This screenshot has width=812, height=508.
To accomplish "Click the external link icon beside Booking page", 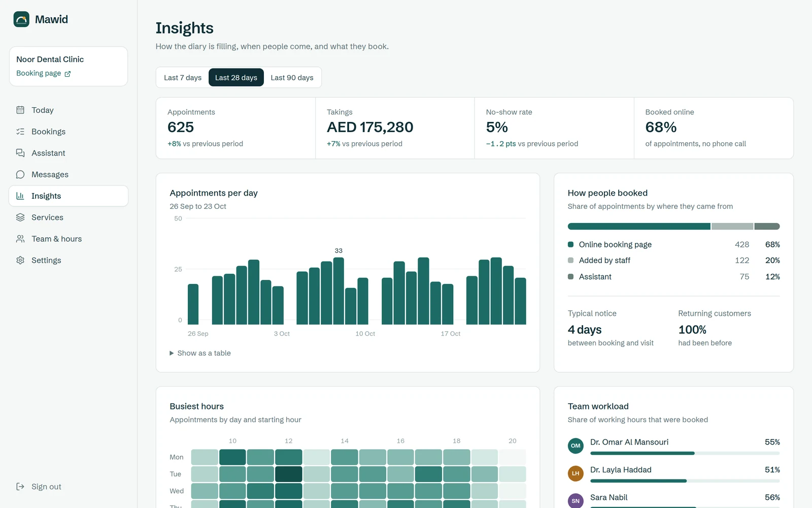I will [x=67, y=74].
